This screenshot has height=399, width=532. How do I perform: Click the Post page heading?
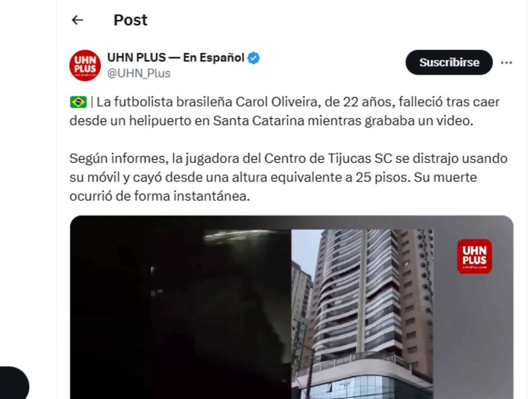click(130, 20)
